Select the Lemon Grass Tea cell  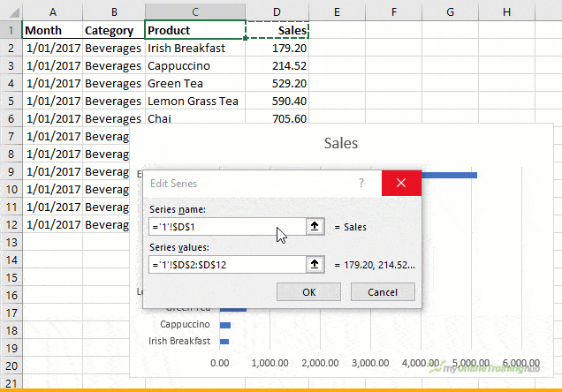coord(195,101)
